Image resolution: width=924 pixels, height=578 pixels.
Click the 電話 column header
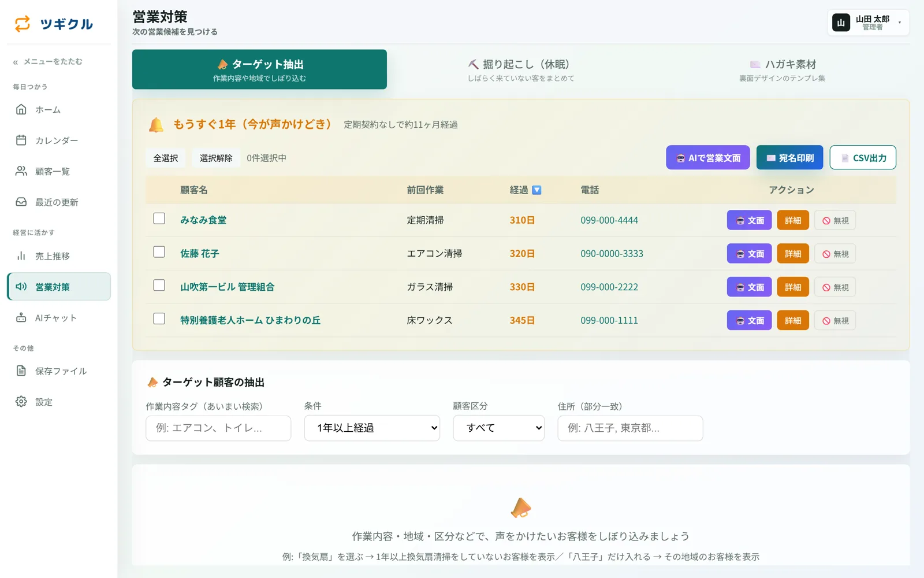click(590, 190)
